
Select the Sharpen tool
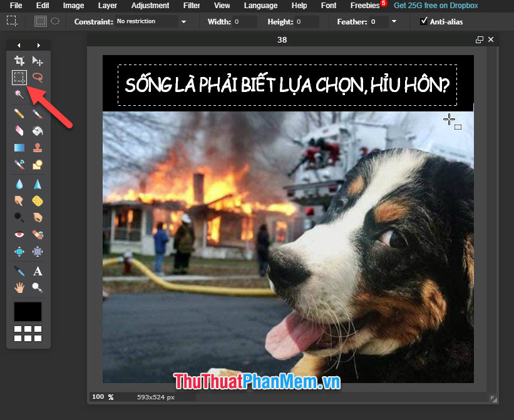(38, 185)
